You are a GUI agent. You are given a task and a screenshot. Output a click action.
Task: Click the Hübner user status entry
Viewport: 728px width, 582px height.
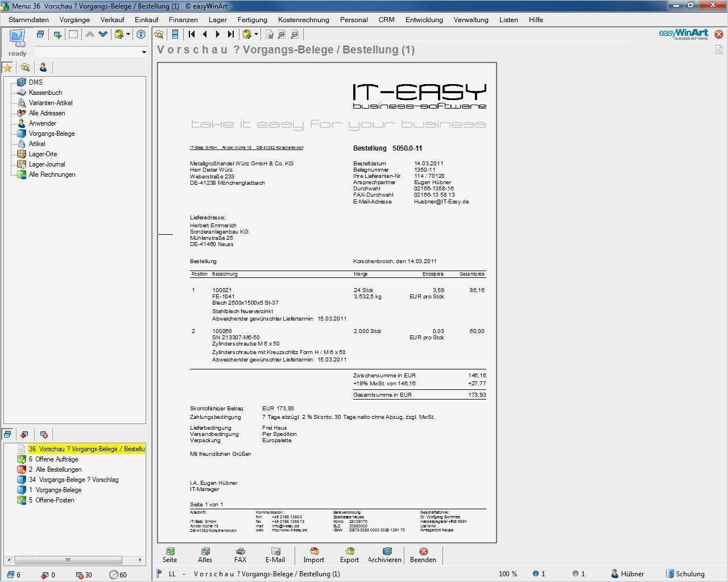(627, 574)
